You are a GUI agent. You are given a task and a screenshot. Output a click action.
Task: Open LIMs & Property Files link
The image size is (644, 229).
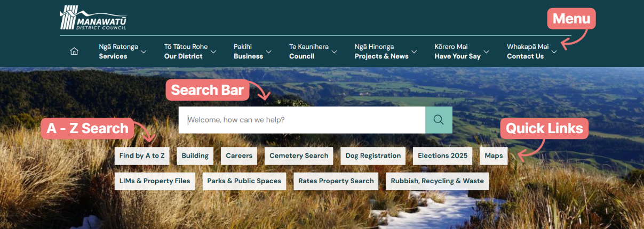pyautogui.click(x=155, y=181)
